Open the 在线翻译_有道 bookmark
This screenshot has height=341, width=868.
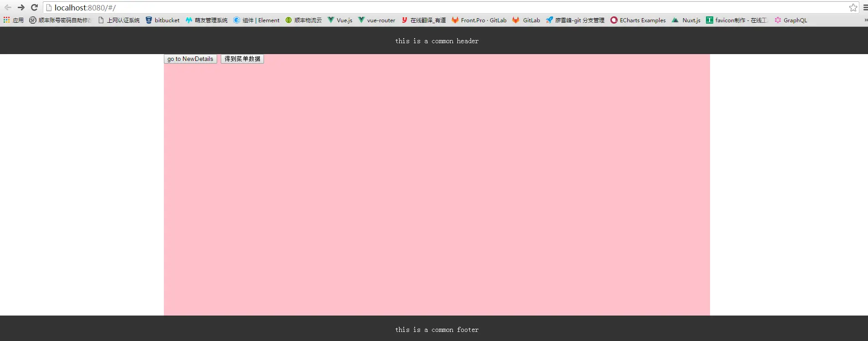(x=424, y=20)
